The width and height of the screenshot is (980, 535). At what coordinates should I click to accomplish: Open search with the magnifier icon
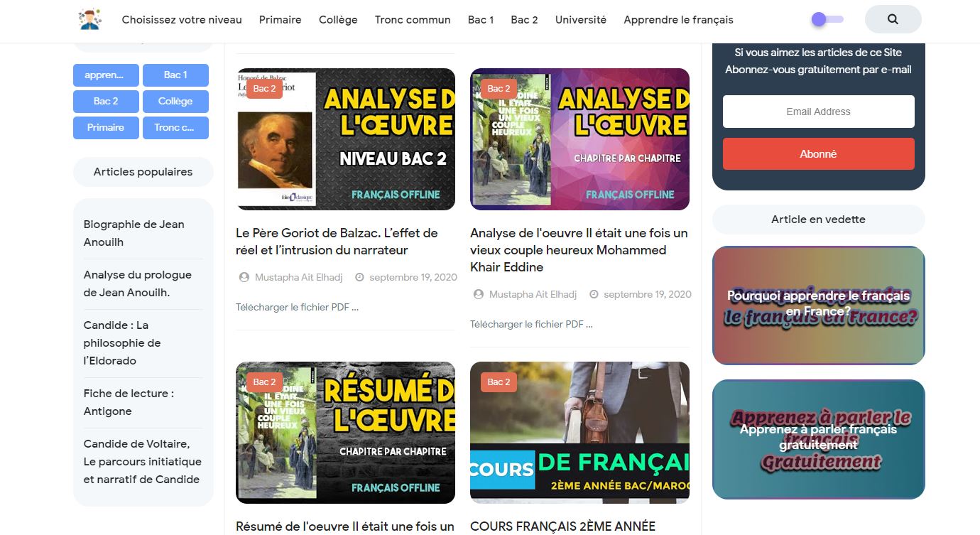click(x=893, y=19)
